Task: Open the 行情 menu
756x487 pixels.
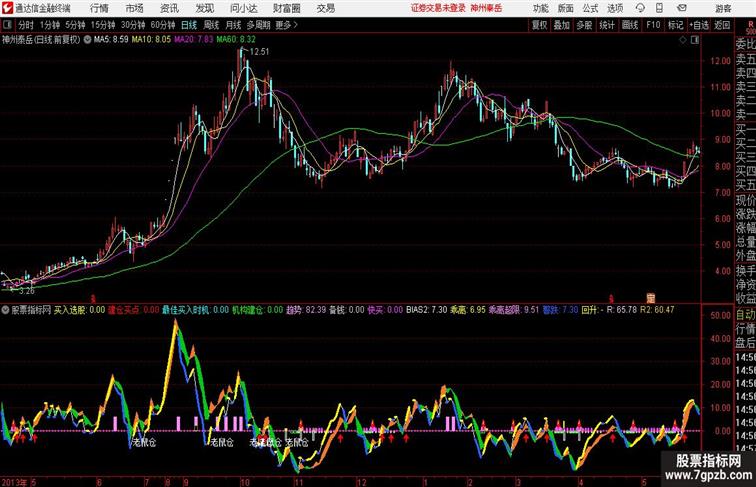Action: point(99,8)
